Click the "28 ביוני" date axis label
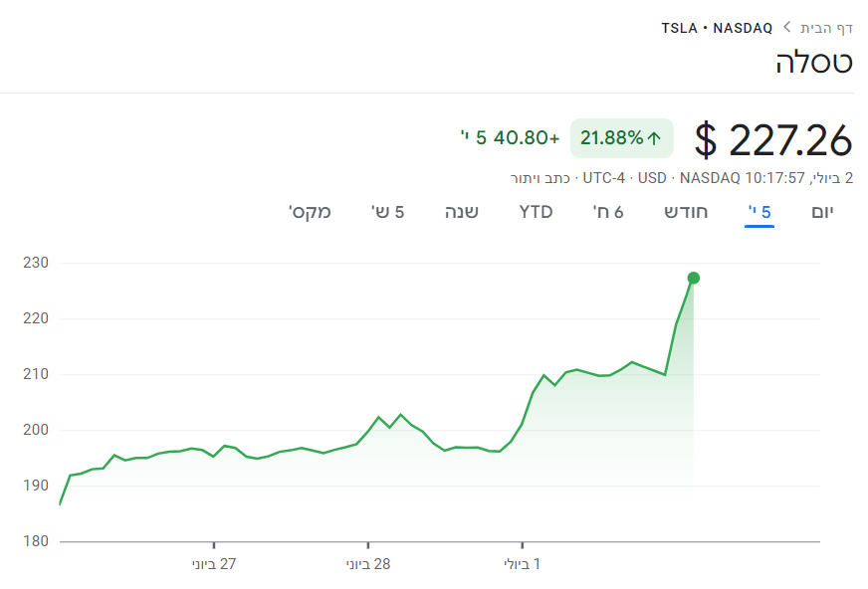This screenshot has width=868, height=589. tap(368, 564)
